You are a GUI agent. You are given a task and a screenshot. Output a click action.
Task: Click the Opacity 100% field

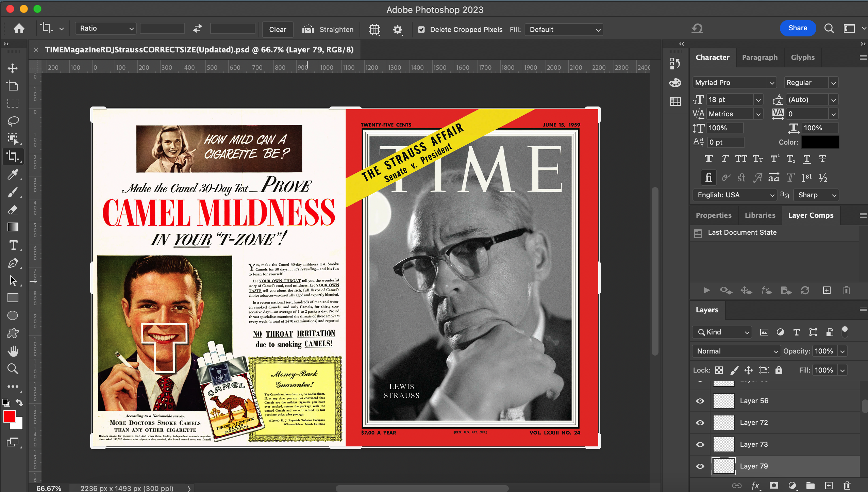pyautogui.click(x=824, y=351)
